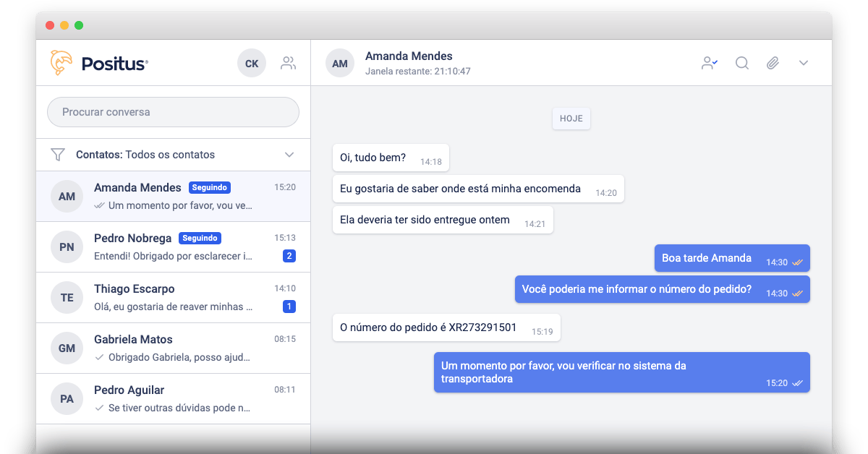
Task: Click the 15:20 timestamp in Amanda's list row
Action: pos(285,187)
